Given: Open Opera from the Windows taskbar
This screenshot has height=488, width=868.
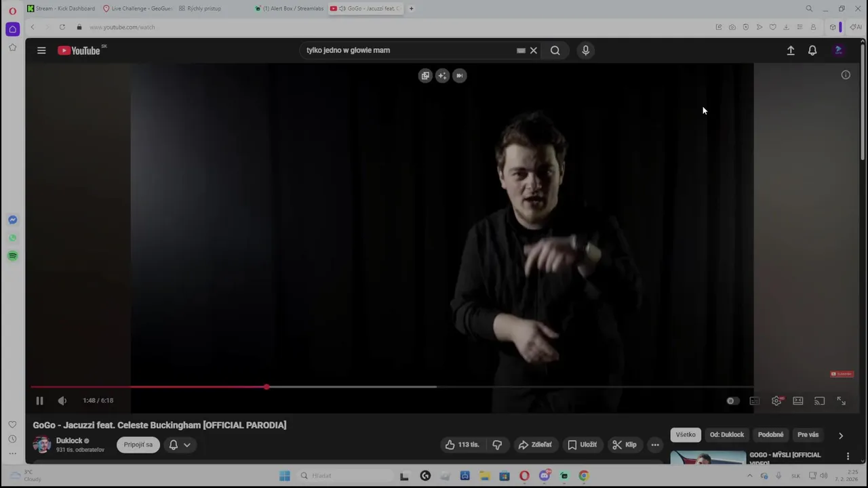Looking at the screenshot, I should coord(524,476).
